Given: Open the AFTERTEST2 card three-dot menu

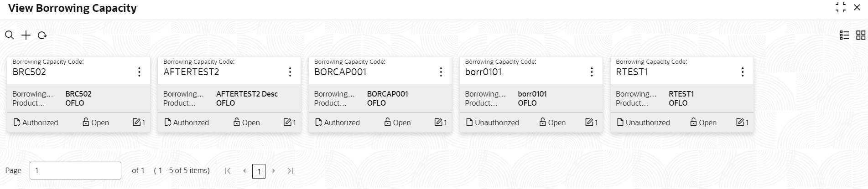Looking at the screenshot, I should pos(290,72).
